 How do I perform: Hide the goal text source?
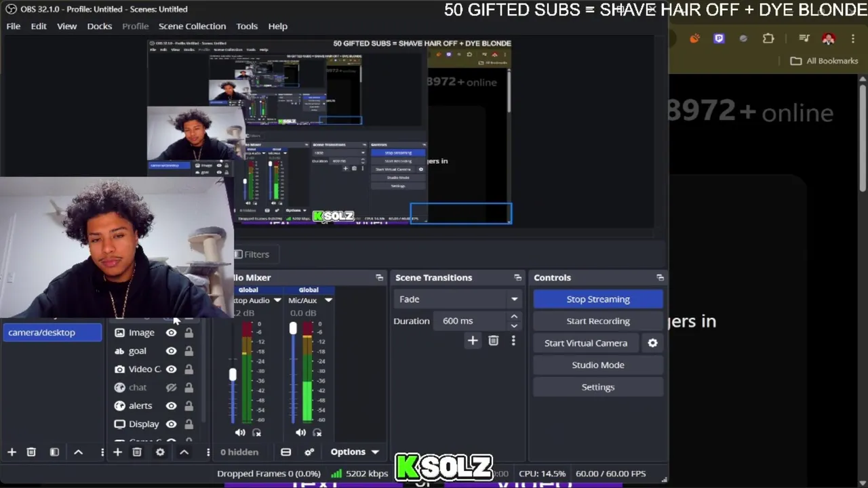(x=171, y=351)
